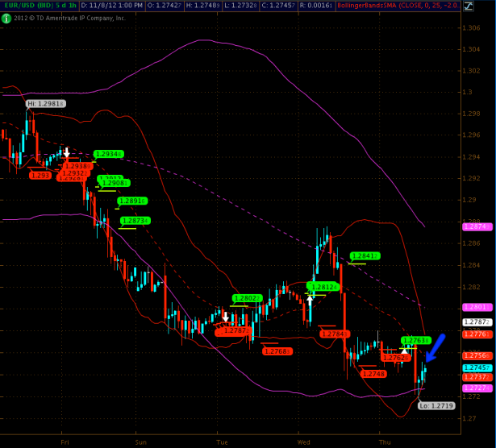Select the green 1.2841 price label
The width and height of the screenshot is (496, 448).
(365, 256)
